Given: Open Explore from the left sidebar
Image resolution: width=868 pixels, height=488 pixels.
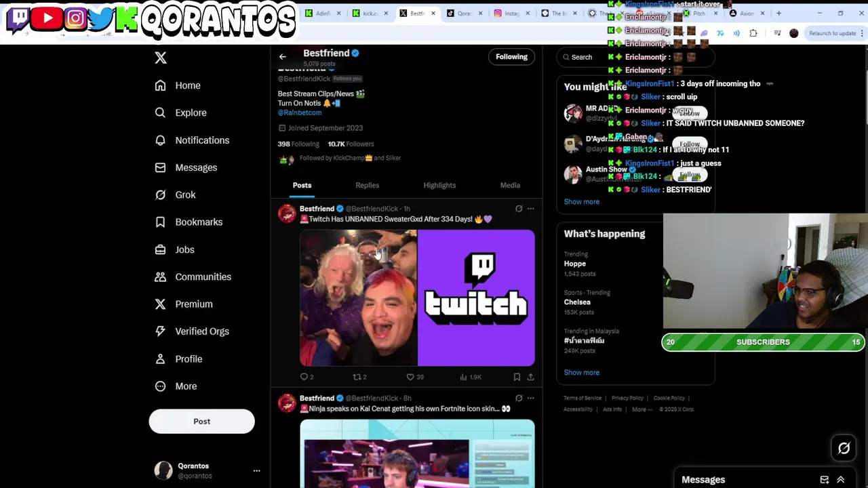Looking at the screenshot, I should pyautogui.click(x=180, y=113).
